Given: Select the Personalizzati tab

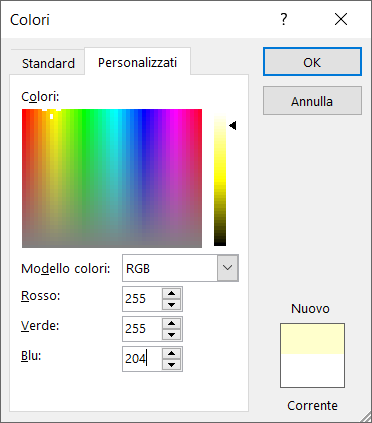Looking at the screenshot, I should pos(137,62).
